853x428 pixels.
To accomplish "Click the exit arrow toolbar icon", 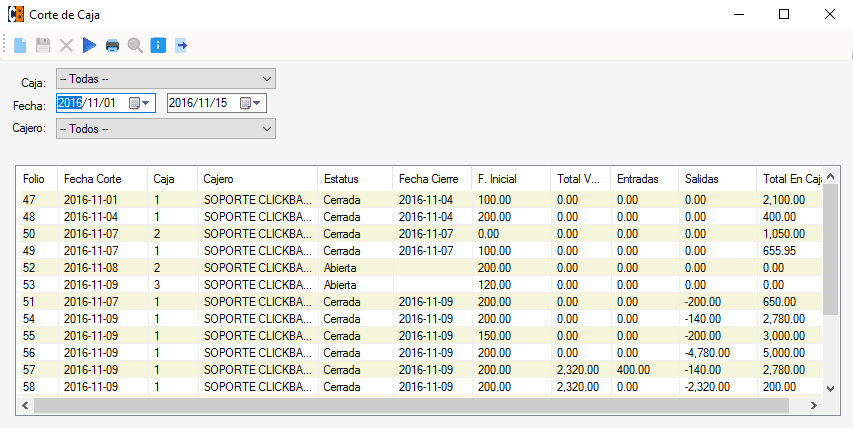I will point(181,46).
